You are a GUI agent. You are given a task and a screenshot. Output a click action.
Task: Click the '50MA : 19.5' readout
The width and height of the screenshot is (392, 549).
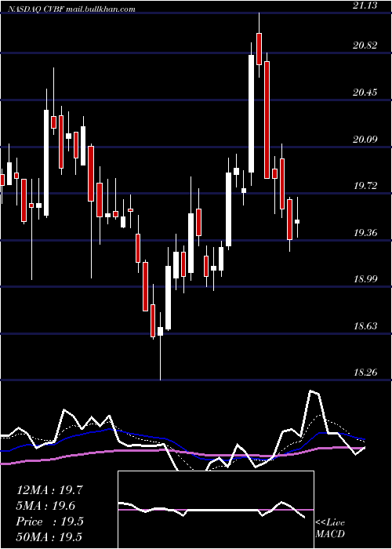(49, 537)
